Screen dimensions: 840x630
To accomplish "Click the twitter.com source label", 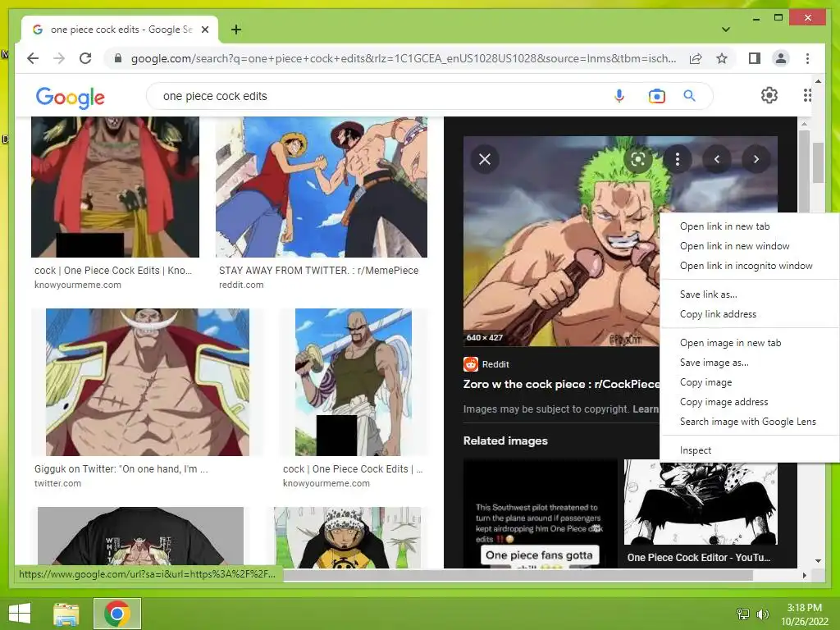I will pyautogui.click(x=58, y=483).
